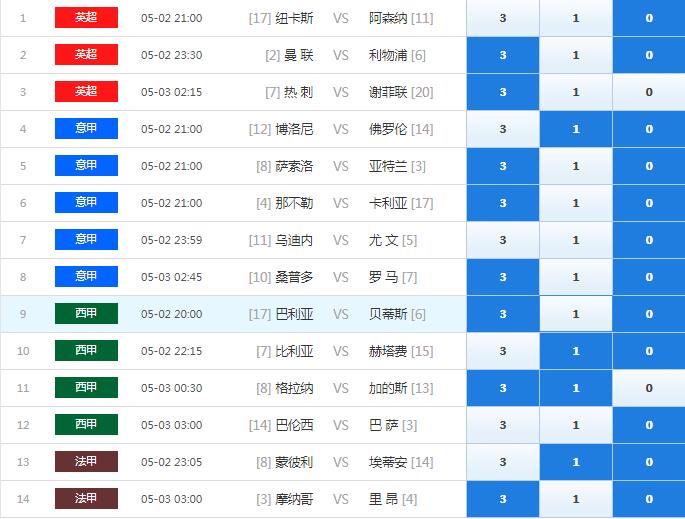The image size is (685, 519).
Task: Open home team 那不勒
Action: click(294, 203)
